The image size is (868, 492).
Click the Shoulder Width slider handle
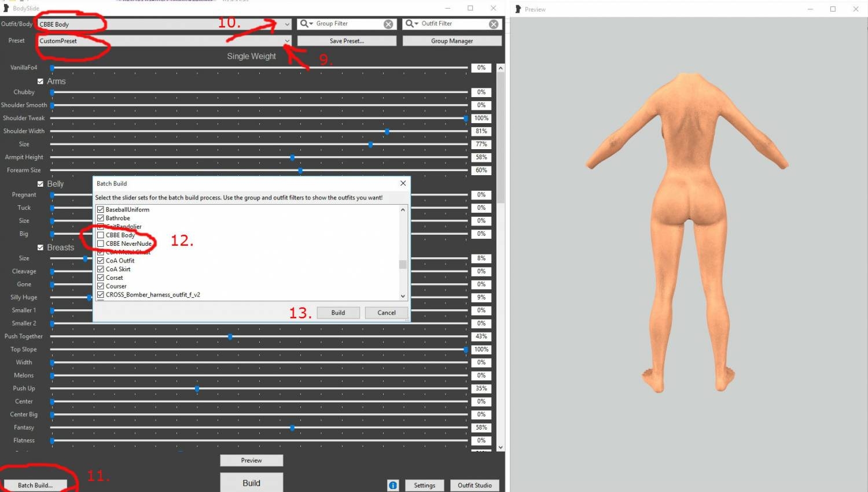pyautogui.click(x=387, y=131)
